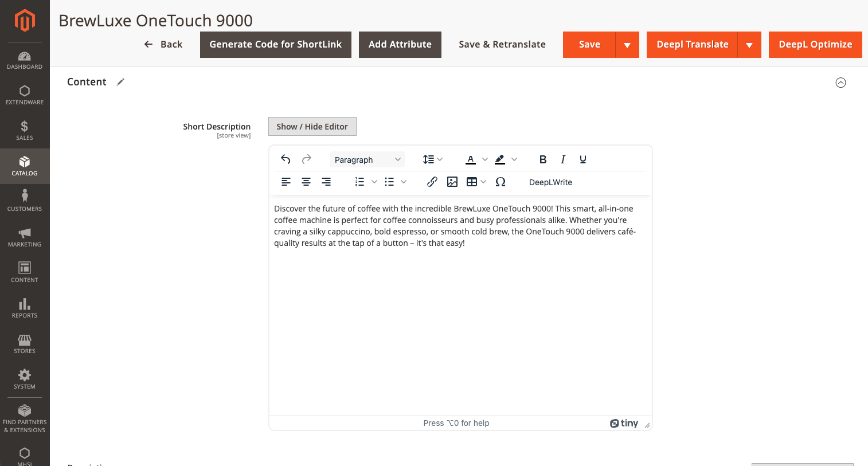868x466 pixels.
Task: Collapse the Content section
Action: click(x=840, y=83)
